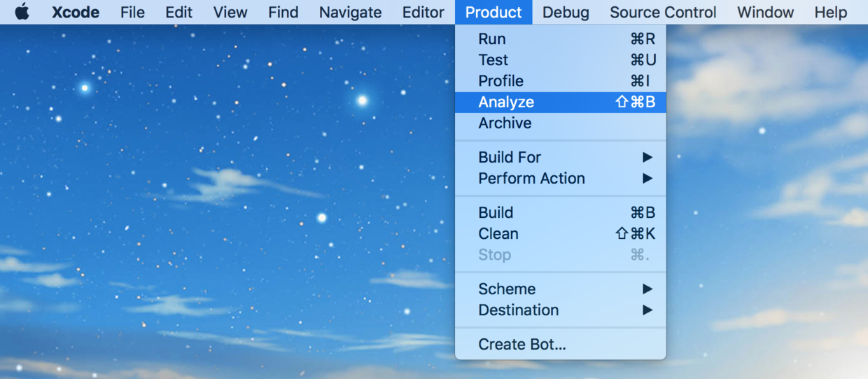The width and height of the screenshot is (868, 379).
Task: Expand the Perform Action submenu
Action: click(x=560, y=179)
